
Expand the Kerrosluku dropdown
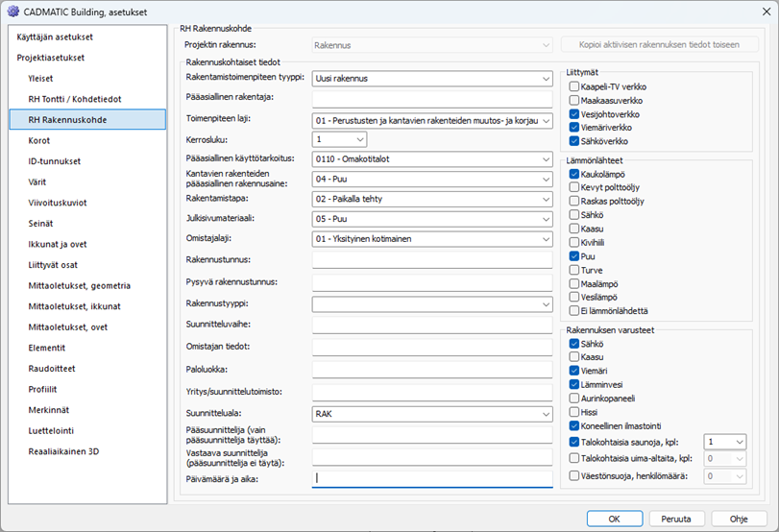339,139
